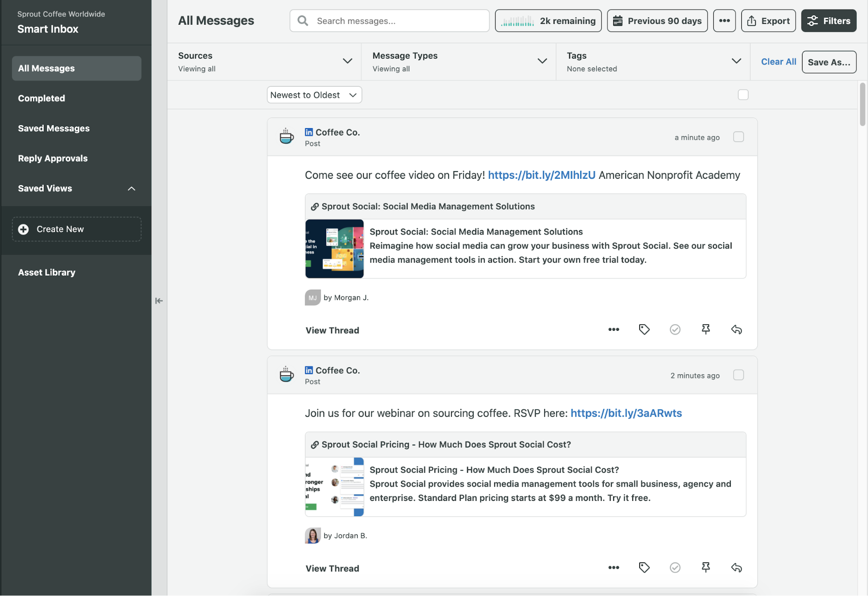The image size is (868, 596).
Task: Open more actions for Jordan B. post
Action: point(614,567)
